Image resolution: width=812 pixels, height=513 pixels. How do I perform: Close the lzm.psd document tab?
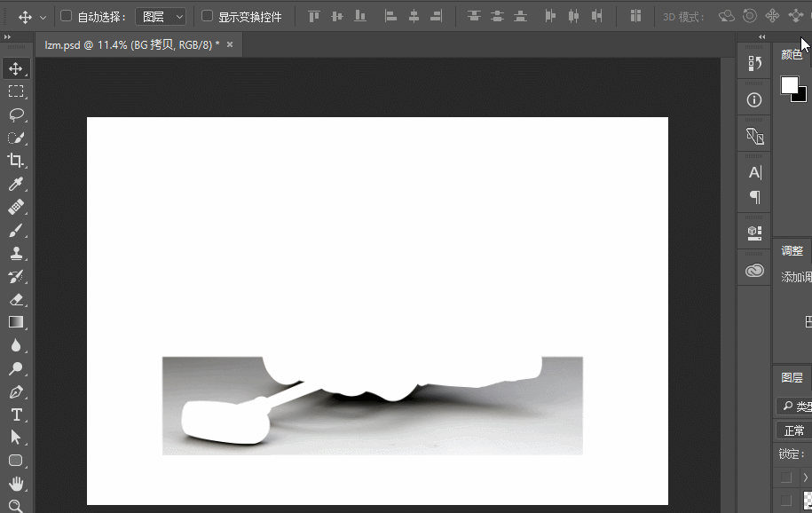230,44
